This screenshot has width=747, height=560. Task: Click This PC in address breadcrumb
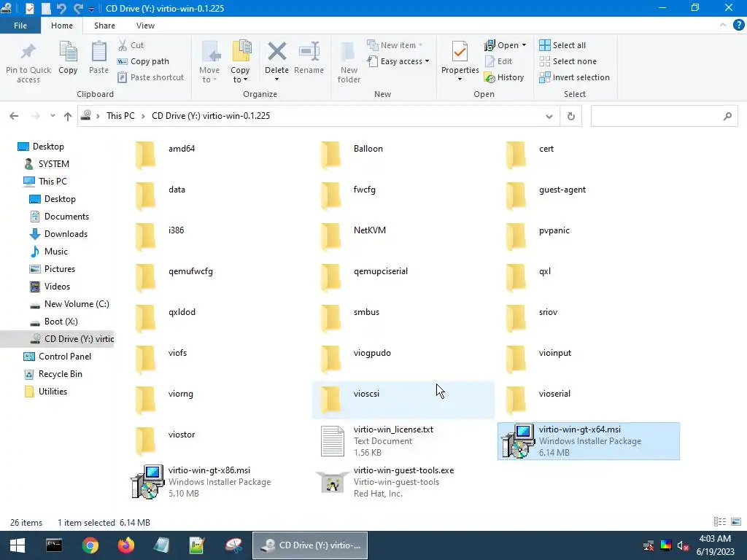coord(120,116)
